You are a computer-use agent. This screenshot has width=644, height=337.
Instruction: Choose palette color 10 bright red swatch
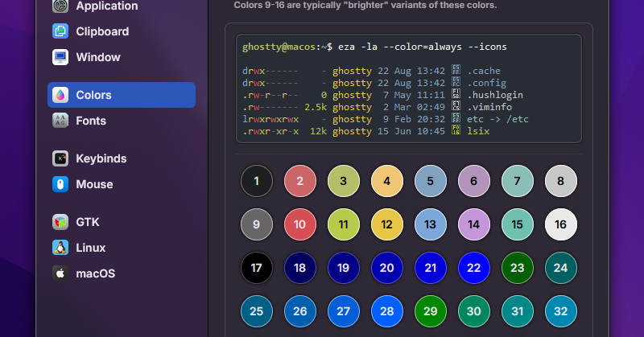pos(299,224)
